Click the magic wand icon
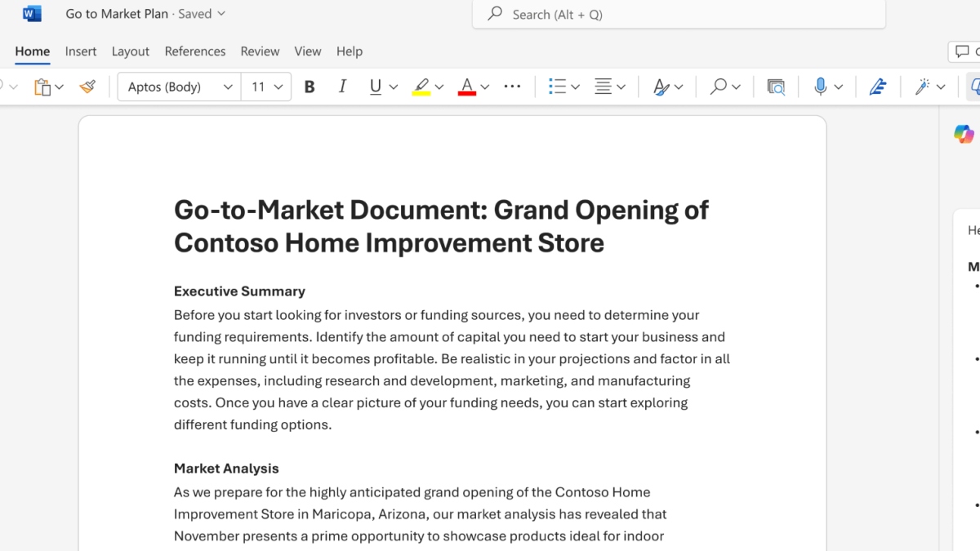 pyautogui.click(x=923, y=87)
